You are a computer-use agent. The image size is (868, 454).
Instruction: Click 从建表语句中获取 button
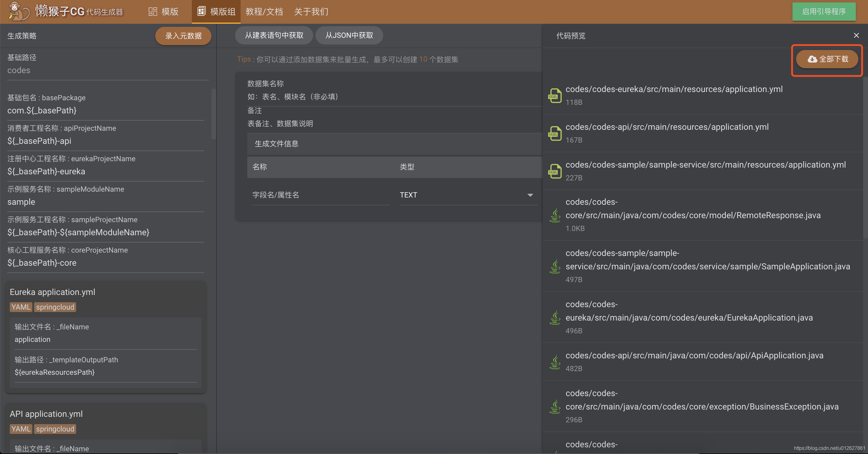(274, 35)
